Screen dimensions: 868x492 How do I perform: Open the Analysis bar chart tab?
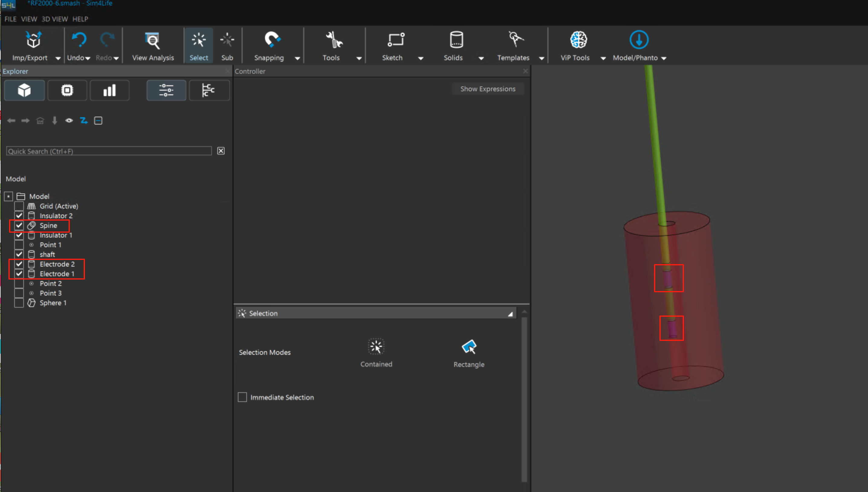pyautogui.click(x=109, y=90)
